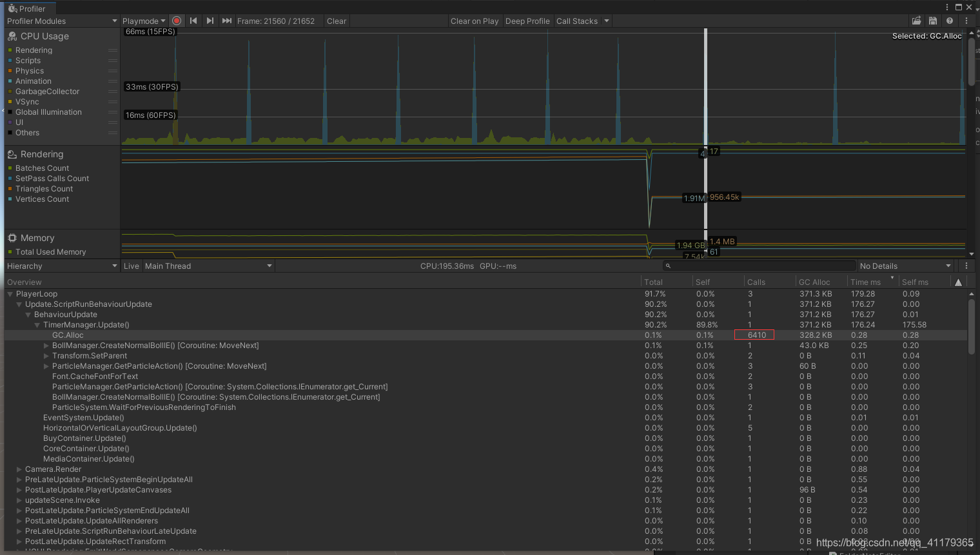Open the profiler help documentation icon
The image size is (980, 555).
(950, 21)
